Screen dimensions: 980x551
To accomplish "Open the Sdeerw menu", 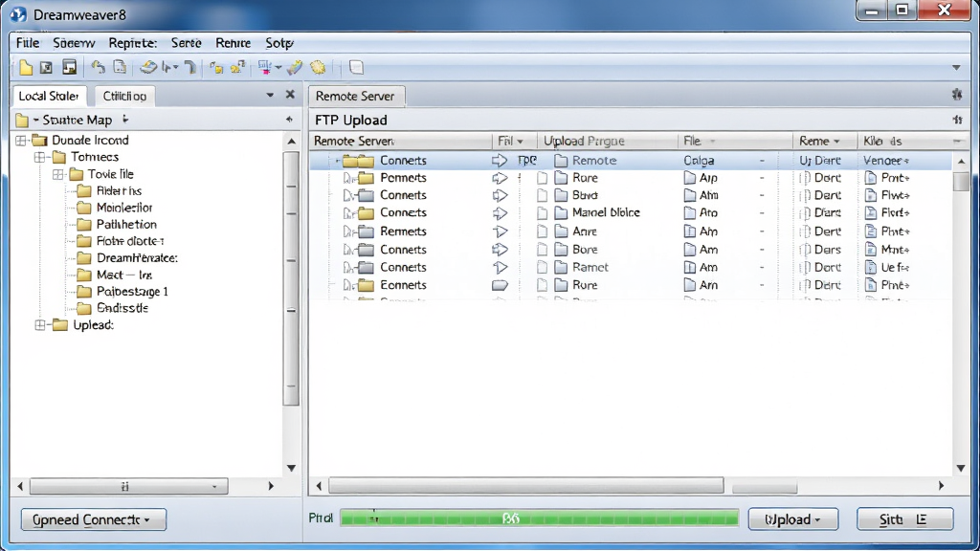I will pyautogui.click(x=74, y=43).
